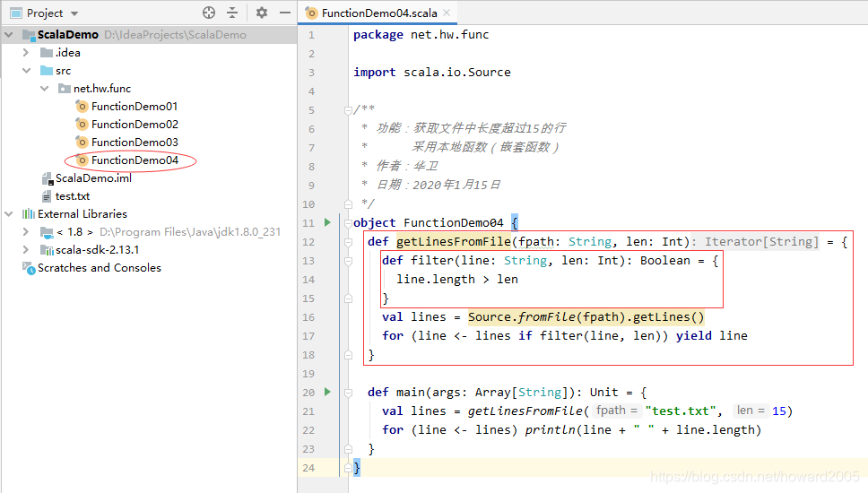Click the External Libraries icon
The image size is (868, 493).
[x=28, y=214]
